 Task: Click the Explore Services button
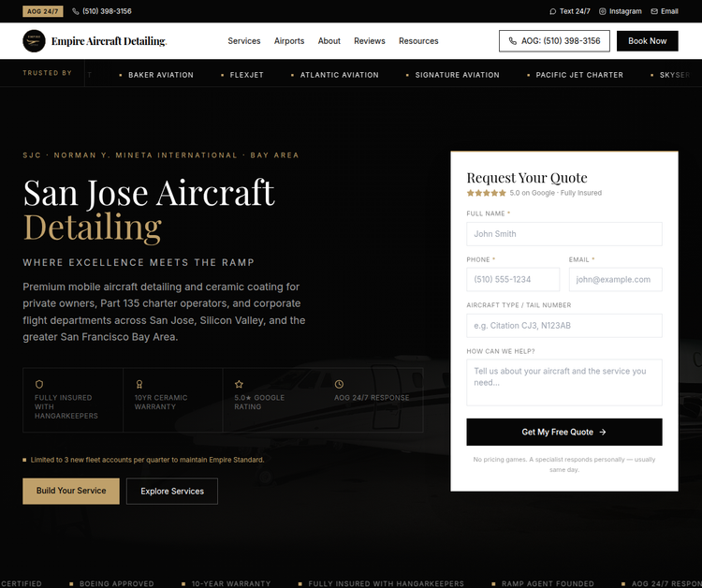172,491
